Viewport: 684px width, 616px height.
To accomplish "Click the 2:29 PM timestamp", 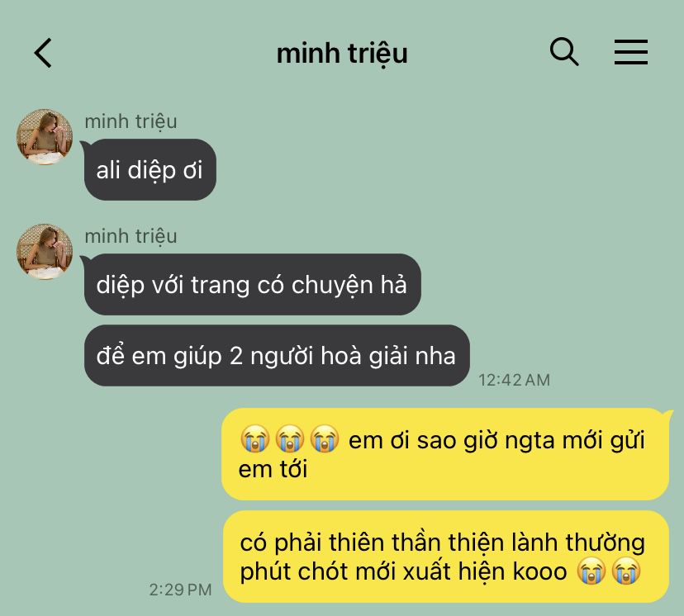I will click(x=180, y=590).
